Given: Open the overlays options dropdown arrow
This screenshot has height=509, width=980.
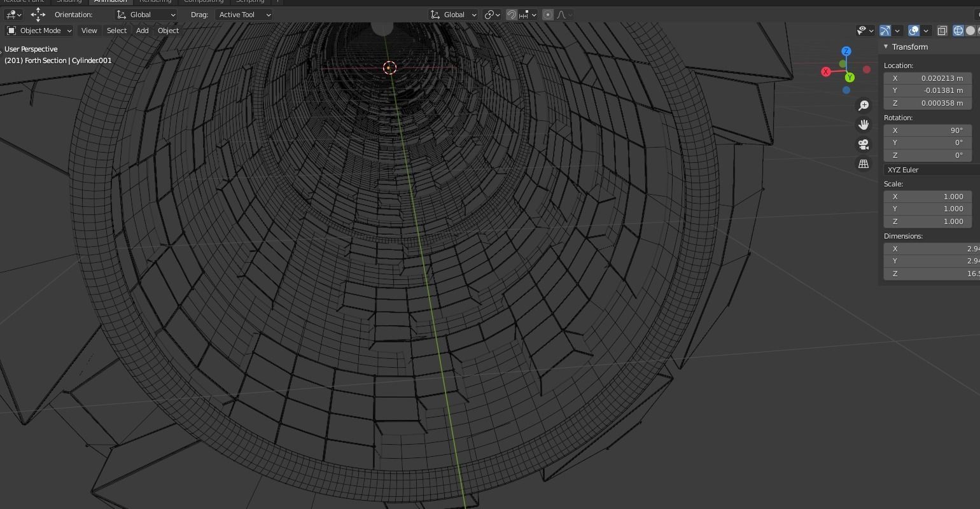Looking at the screenshot, I should point(926,31).
